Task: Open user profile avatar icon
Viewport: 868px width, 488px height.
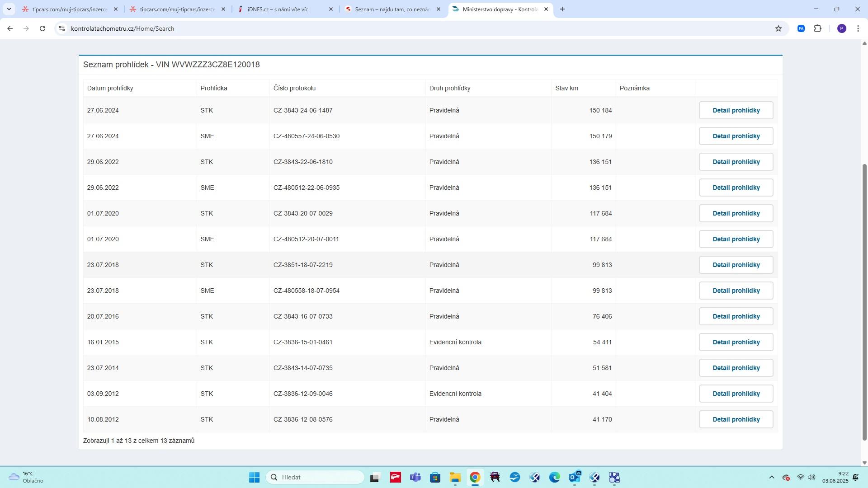Action: point(841,28)
